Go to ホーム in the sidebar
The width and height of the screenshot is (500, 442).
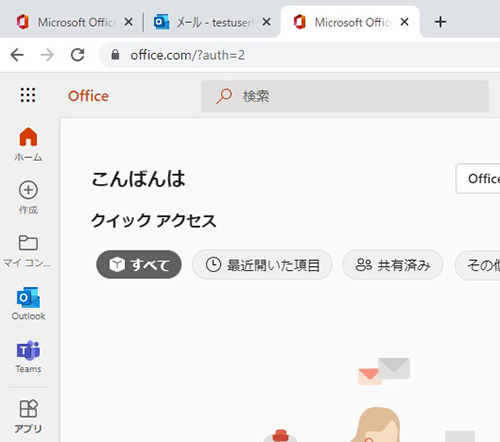(x=28, y=144)
